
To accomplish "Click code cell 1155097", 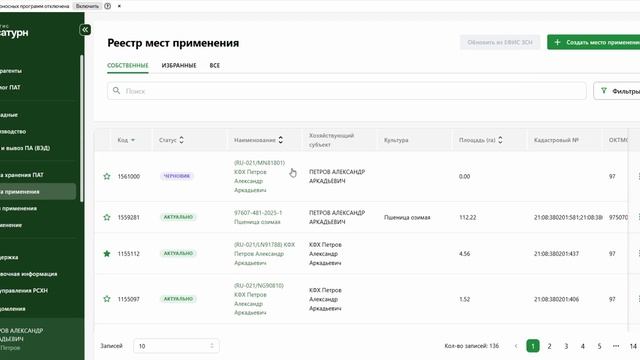I will (129, 299).
